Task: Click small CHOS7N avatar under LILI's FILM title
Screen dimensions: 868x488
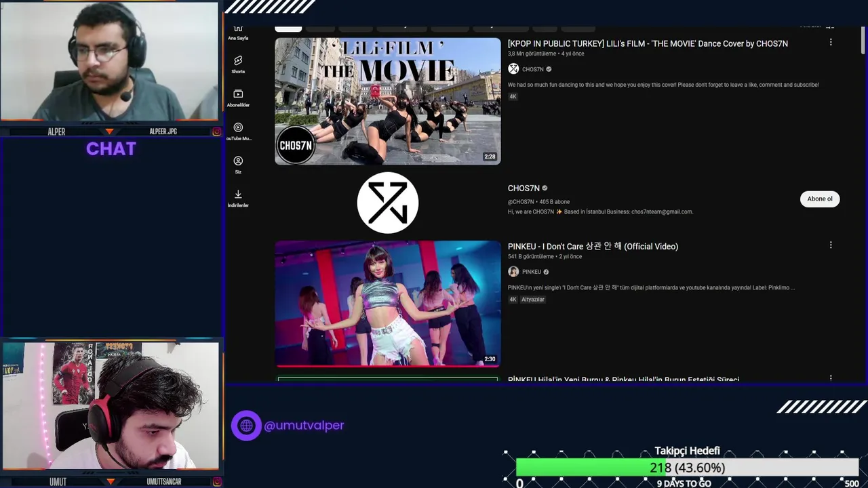Action: click(513, 69)
